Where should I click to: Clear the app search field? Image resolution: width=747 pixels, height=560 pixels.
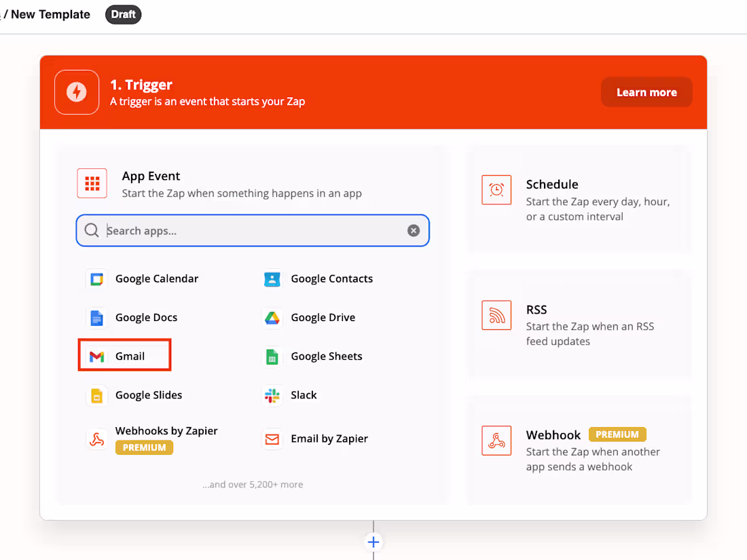click(414, 230)
